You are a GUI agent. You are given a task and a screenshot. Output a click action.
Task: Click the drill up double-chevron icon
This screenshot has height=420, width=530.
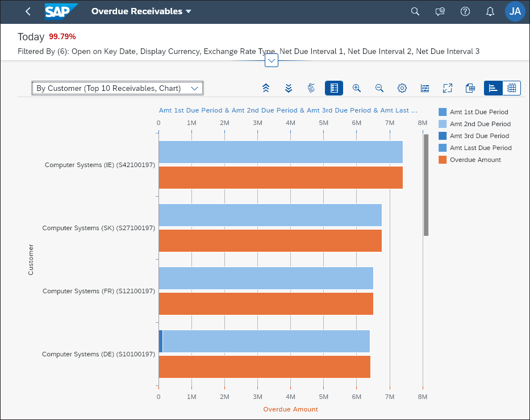click(266, 88)
